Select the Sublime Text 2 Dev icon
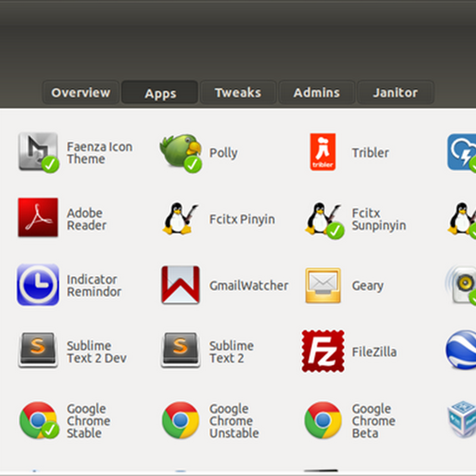Image resolution: width=476 pixels, height=476 pixels. coord(38,350)
